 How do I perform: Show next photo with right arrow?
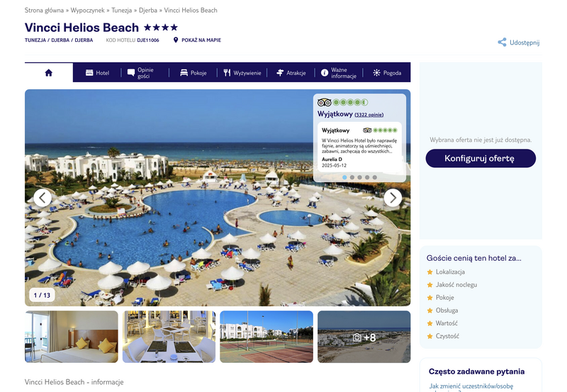coord(393,198)
